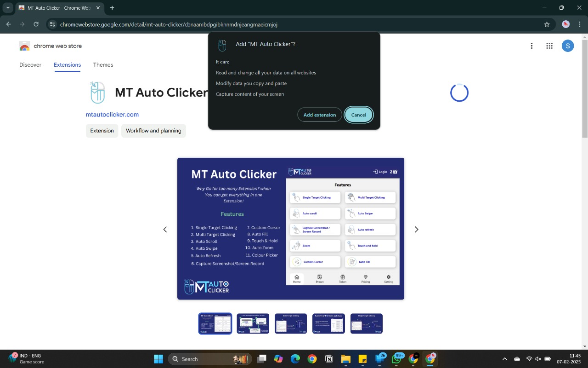Open the mtautoclicker.com link

112,115
